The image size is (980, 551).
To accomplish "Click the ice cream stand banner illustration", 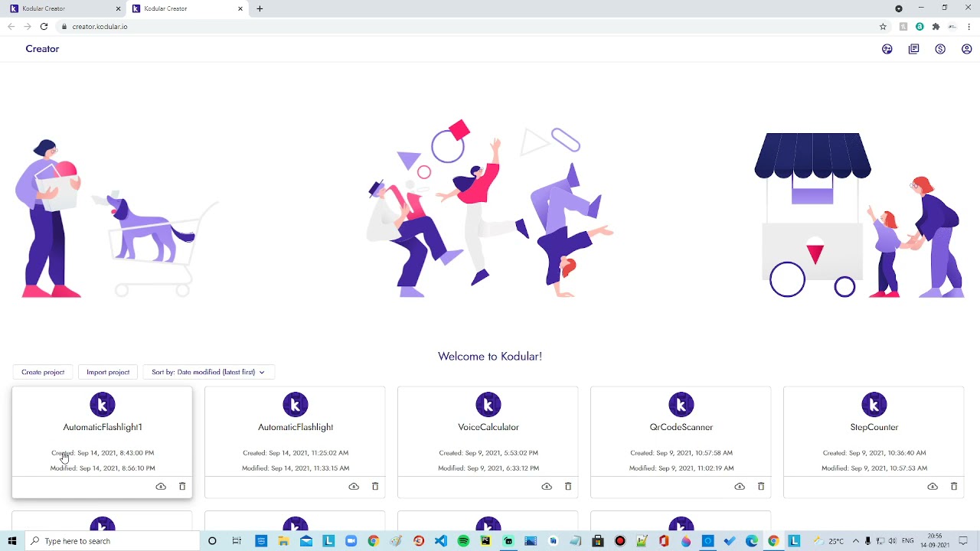I will coord(859,214).
